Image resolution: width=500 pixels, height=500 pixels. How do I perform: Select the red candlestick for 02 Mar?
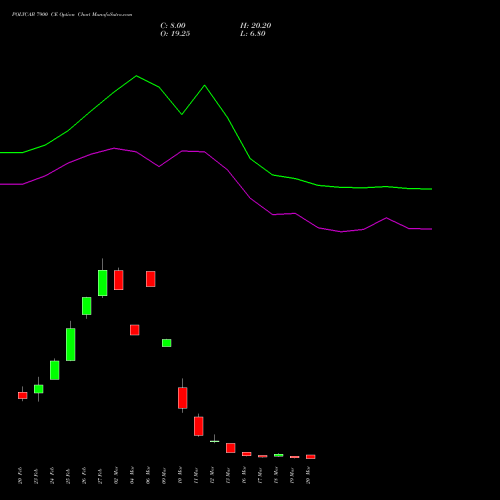[119, 280]
